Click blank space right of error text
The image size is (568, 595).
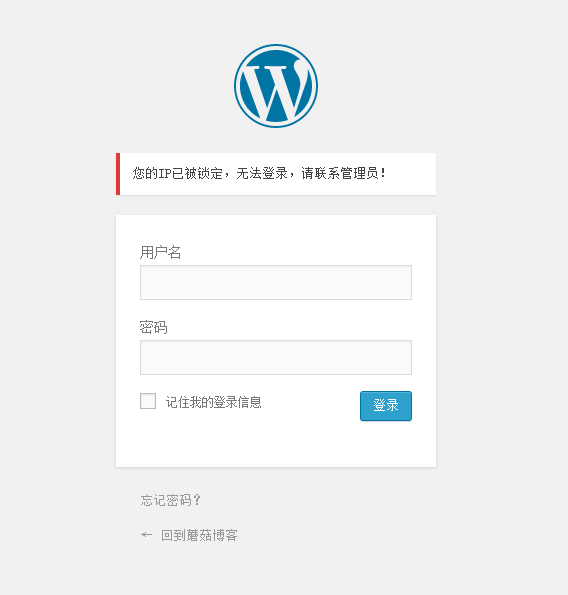pos(411,174)
